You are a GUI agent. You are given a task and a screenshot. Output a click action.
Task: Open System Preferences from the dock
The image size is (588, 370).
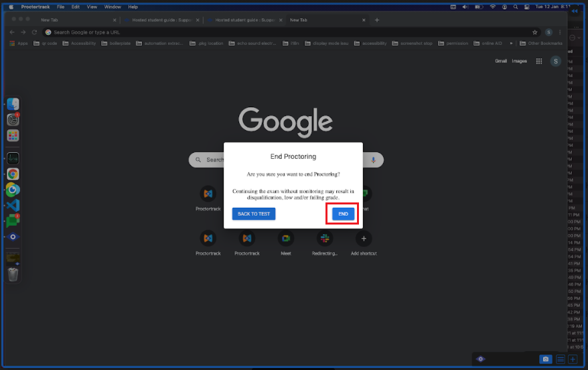click(13, 120)
